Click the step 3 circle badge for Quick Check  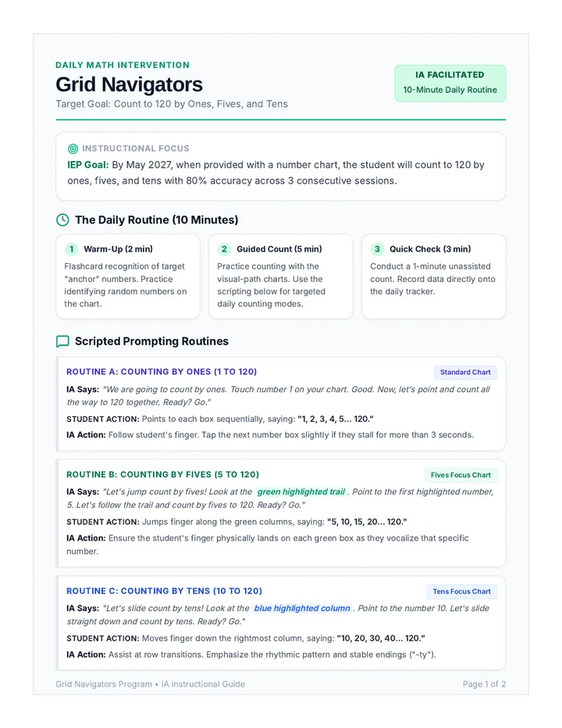(377, 249)
